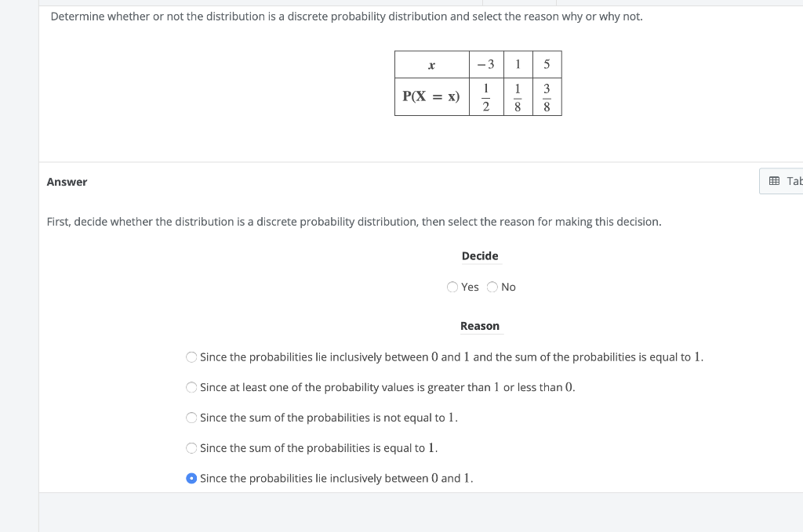
Task: Click the already-selected last reason option
Action: [191, 478]
